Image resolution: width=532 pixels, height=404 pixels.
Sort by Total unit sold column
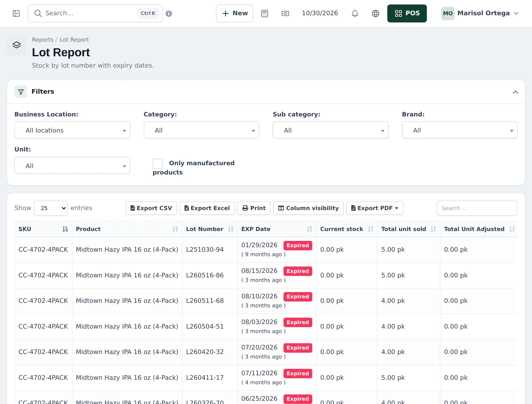coord(409,229)
